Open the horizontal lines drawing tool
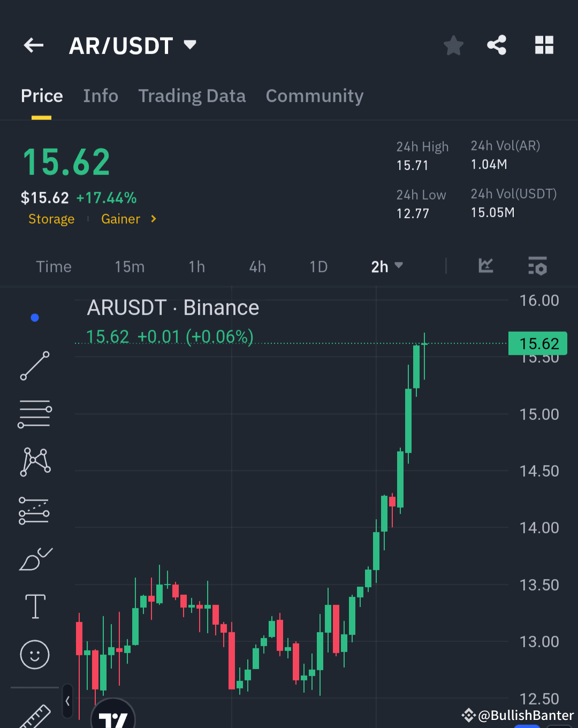This screenshot has height=728, width=578. tap(34, 413)
